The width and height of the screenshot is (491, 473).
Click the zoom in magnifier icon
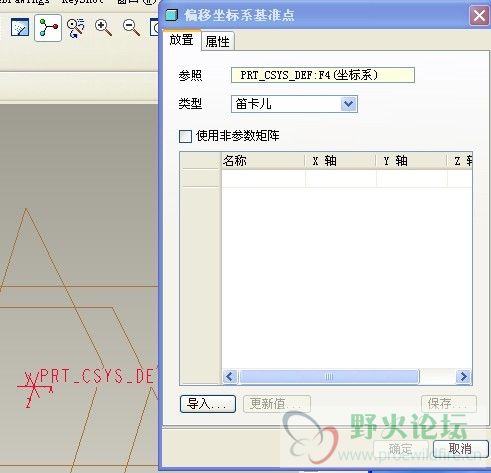(x=103, y=28)
